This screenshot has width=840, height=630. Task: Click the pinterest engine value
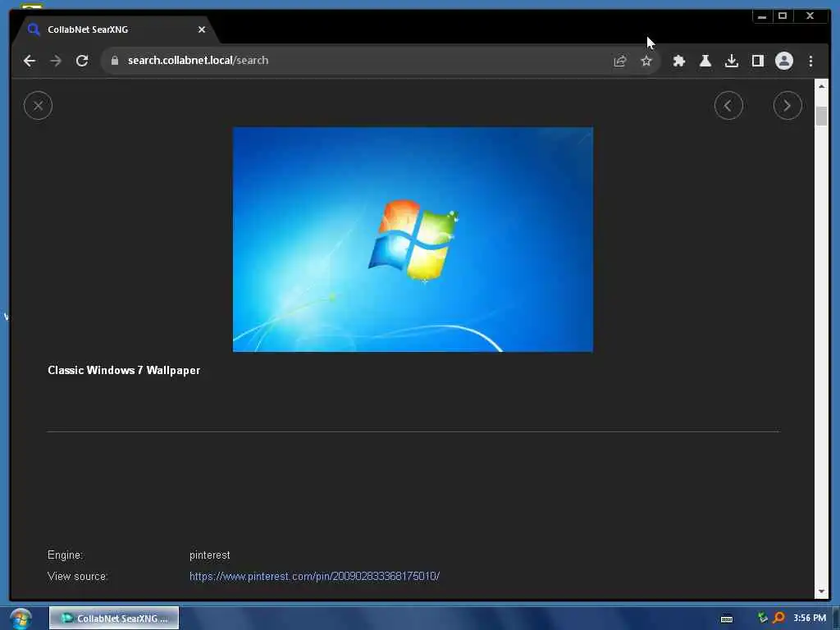[209, 555]
